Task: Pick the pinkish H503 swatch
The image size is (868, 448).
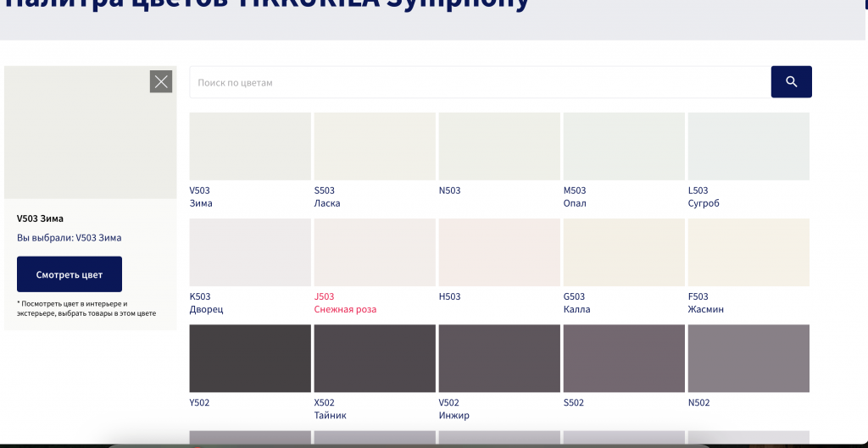Action: click(x=499, y=252)
